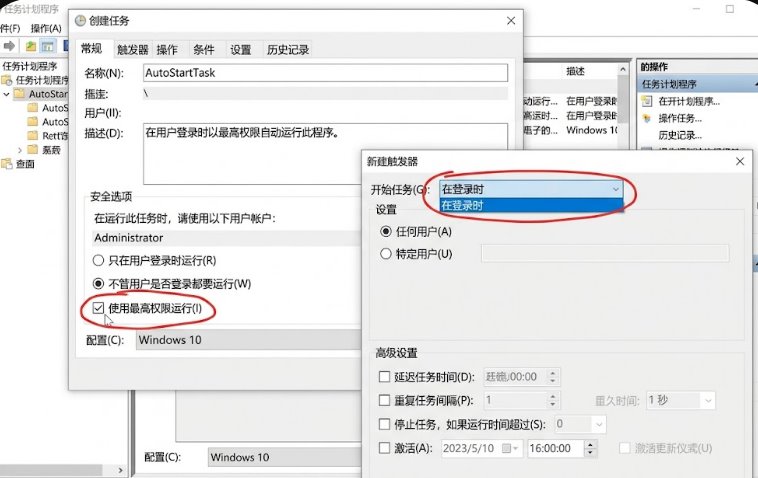
Task: Open the calendar icon in the 激活 date field
Action: [507, 448]
